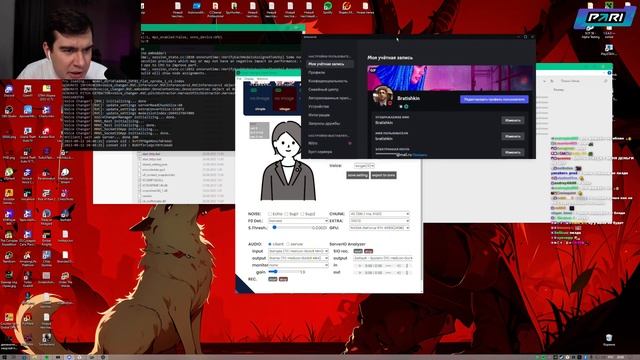The height and width of the screenshot is (360, 640).
Task: Click Bratishkin's avatar in Discord settings
Action: tap(383, 96)
